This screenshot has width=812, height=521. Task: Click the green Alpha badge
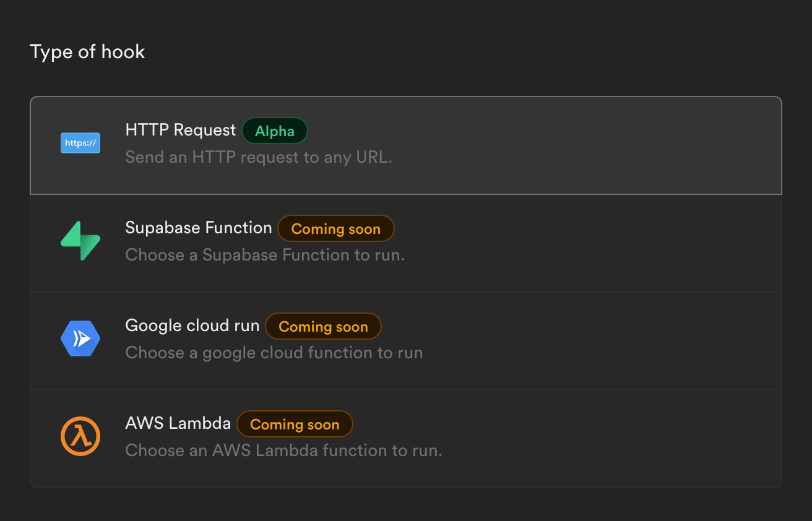[274, 131]
